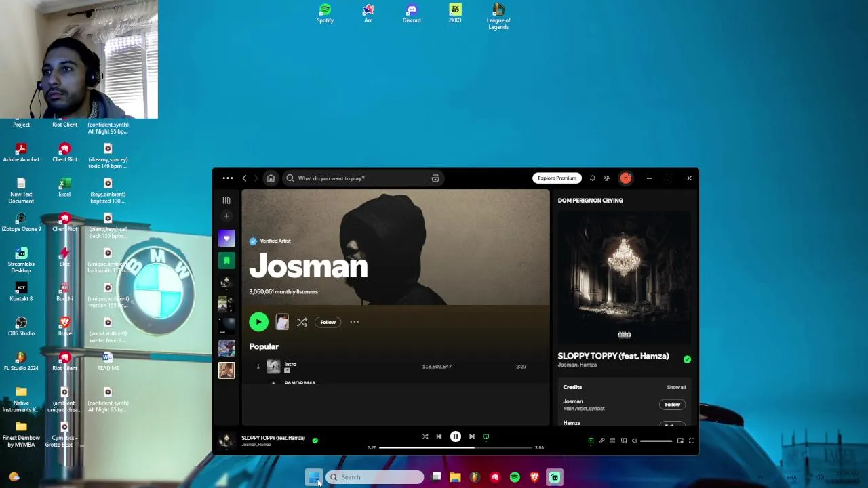Open the lyrics microphone icon
The height and width of the screenshot is (488, 868).
[601, 441]
